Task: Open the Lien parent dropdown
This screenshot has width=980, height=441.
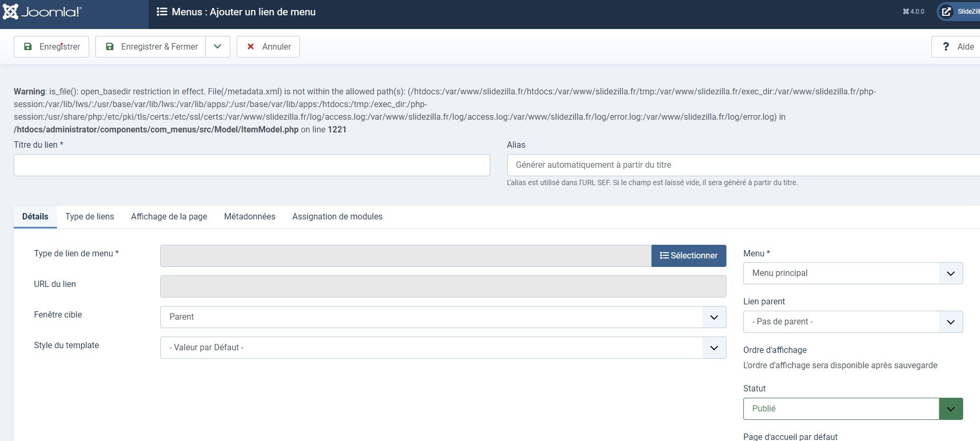Action: point(853,322)
